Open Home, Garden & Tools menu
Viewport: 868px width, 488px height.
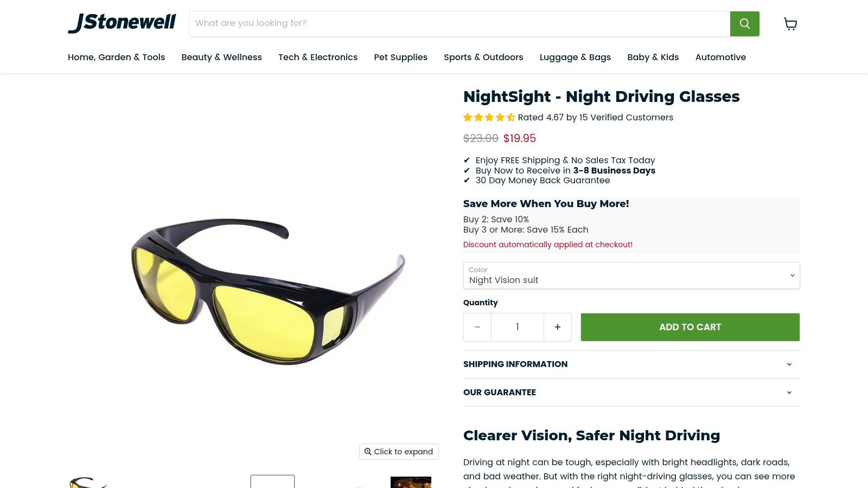point(116,57)
